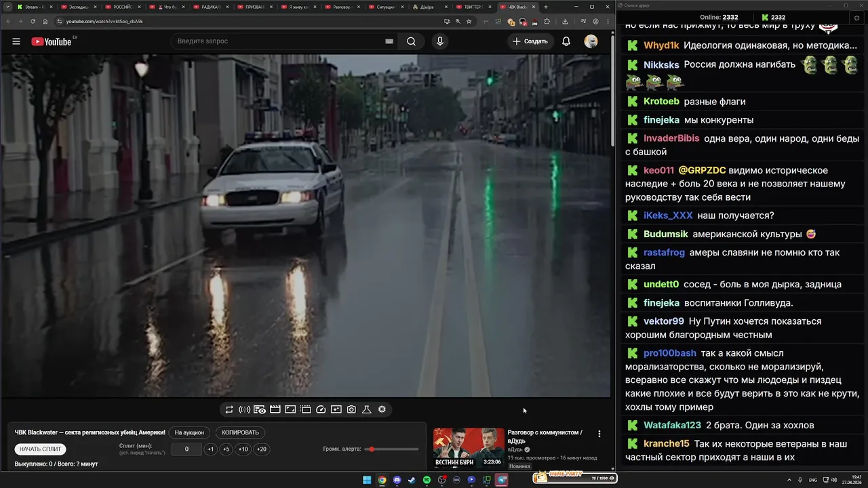Switch to the ПРИЗВАН tab
The image size is (868, 488).
(254, 7)
